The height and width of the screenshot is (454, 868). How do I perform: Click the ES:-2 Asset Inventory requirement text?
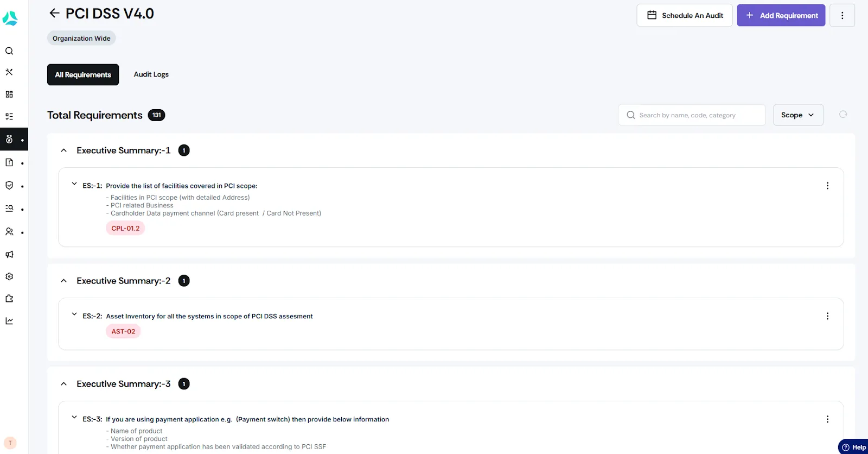(209, 316)
